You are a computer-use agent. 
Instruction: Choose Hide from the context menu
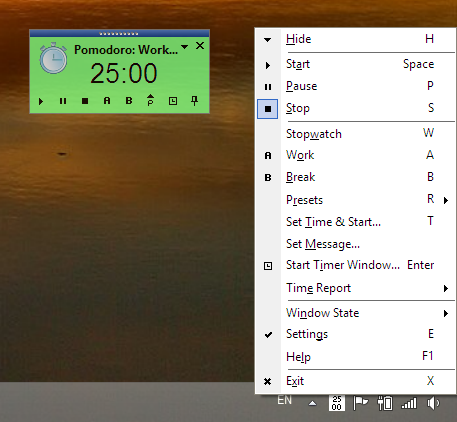[356, 39]
